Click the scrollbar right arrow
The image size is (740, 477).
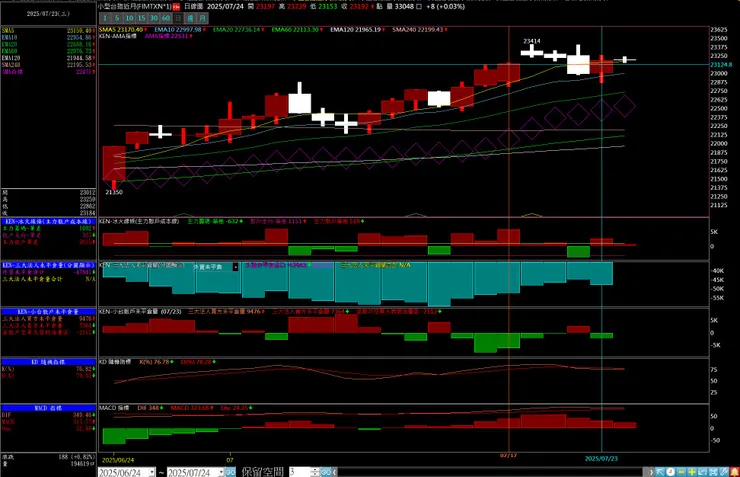(651, 472)
